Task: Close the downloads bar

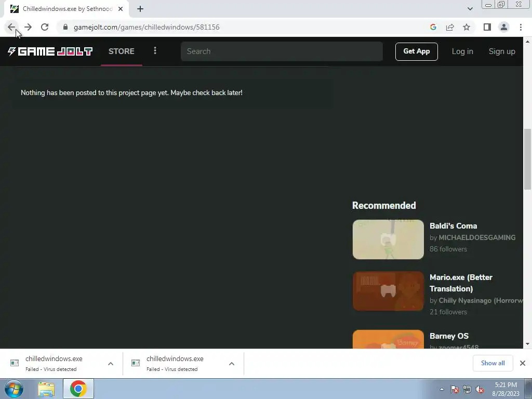Action: pos(523,363)
